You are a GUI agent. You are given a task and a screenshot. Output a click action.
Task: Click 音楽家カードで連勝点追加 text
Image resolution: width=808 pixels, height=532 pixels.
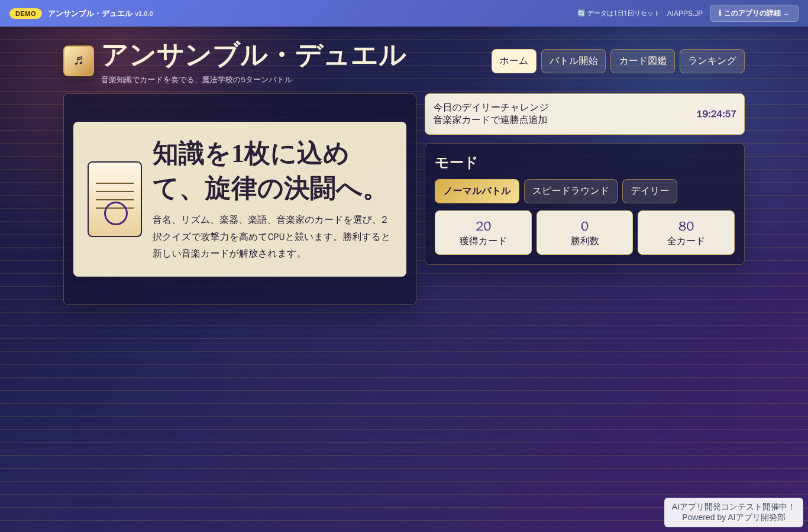(490, 120)
